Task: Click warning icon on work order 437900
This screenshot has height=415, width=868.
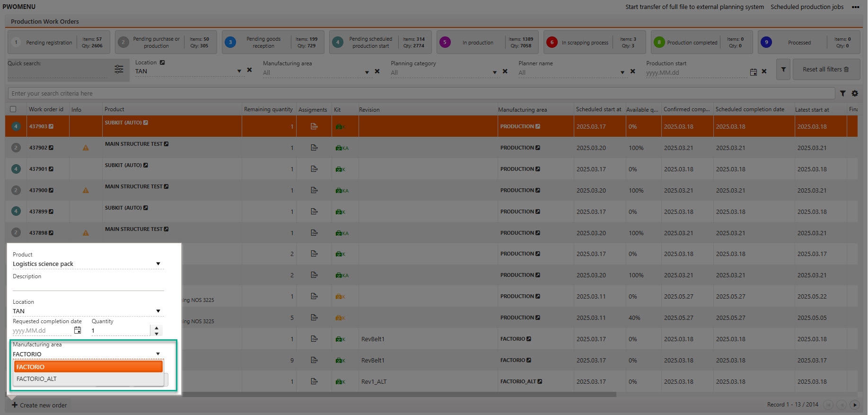Action: click(86, 190)
